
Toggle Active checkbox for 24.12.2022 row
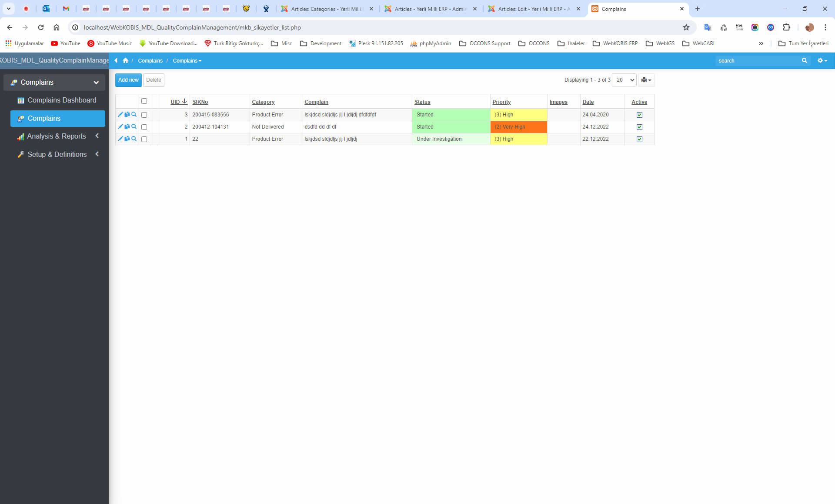639,127
